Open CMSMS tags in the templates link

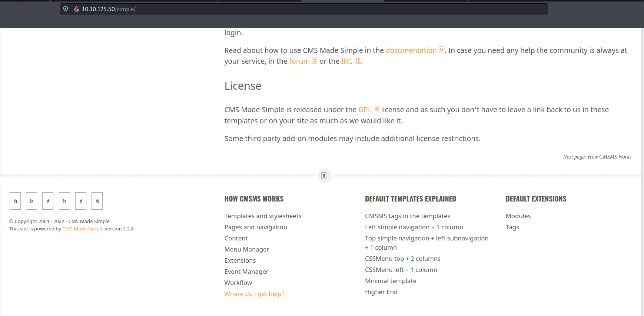pyautogui.click(x=408, y=216)
